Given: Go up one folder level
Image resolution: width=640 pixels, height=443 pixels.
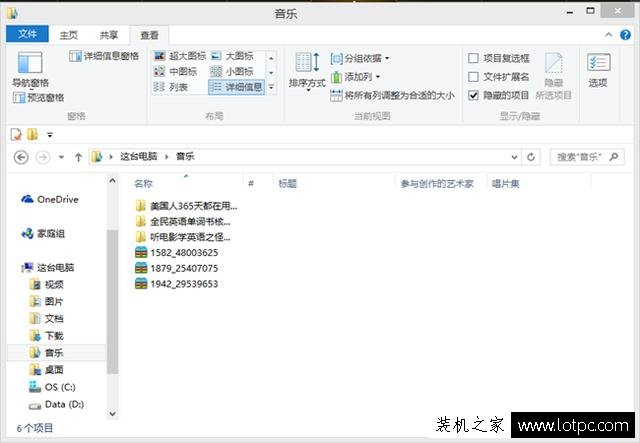Looking at the screenshot, I should (78, 157).
